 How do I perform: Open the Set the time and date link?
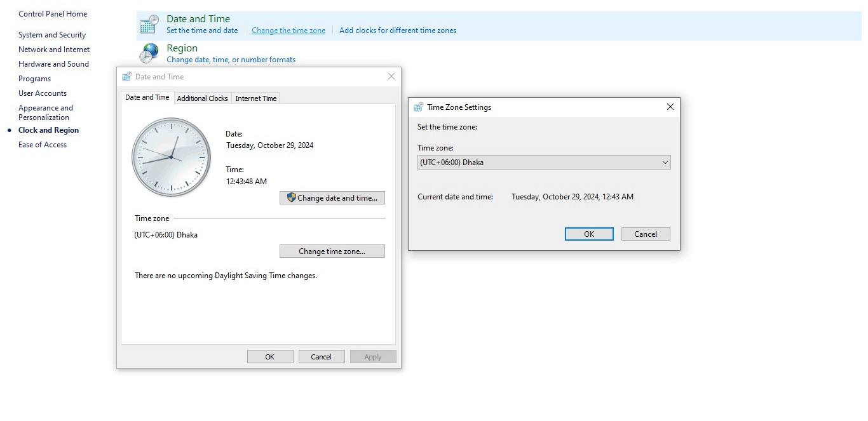(202, 30)
